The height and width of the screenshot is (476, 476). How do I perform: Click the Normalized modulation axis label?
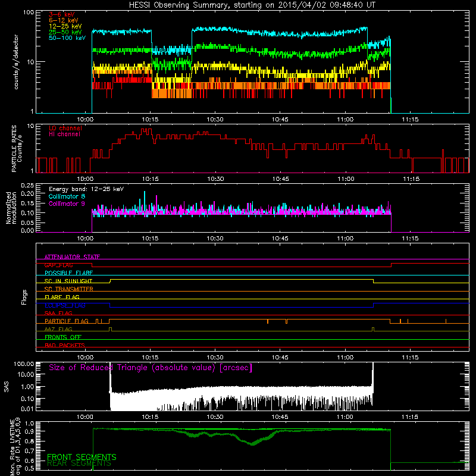coord(11,208)
